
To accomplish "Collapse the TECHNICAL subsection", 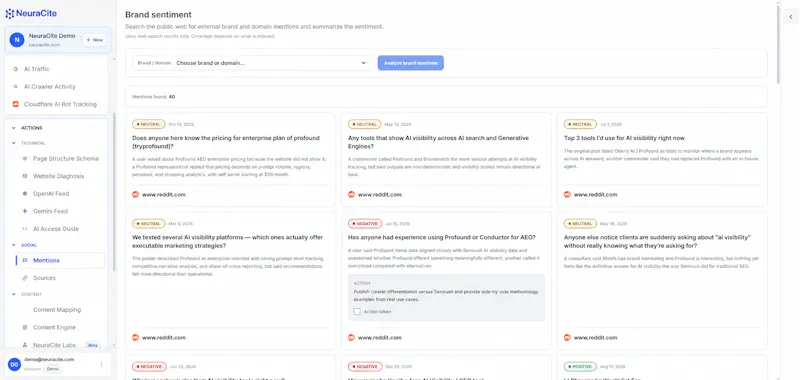I will click(14, 143).
